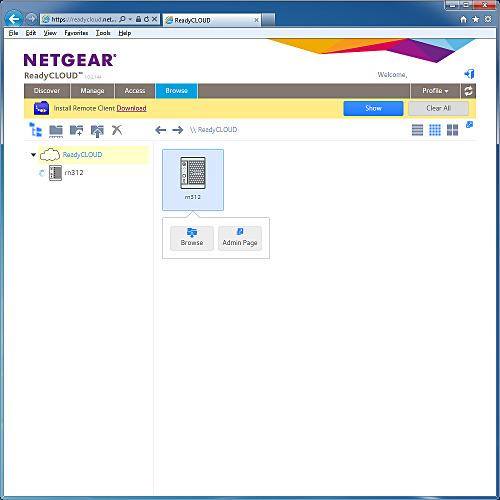Image resolution: width=500 pixels, height=500 pixels.
Task: Click the Remote Client folder icon
Action: pos(42,108)
